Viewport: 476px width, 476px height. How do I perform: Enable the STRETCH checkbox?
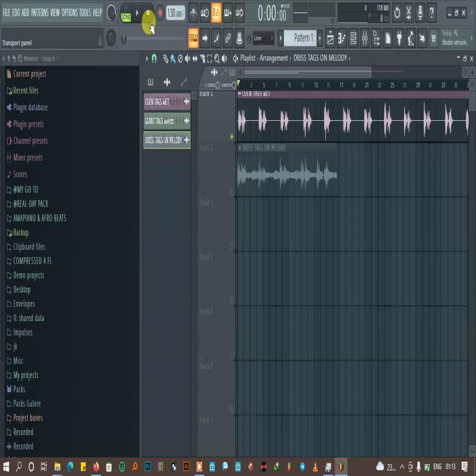point(233,84)
